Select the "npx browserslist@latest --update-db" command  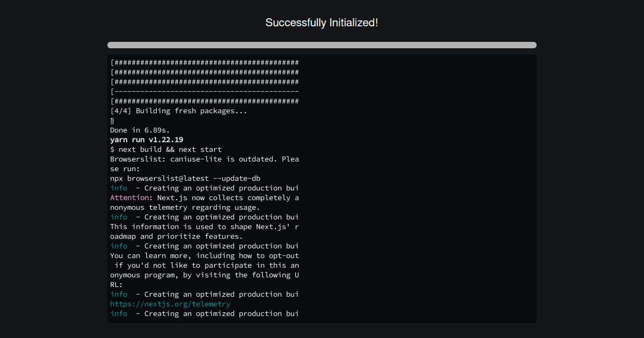[185, 179]
